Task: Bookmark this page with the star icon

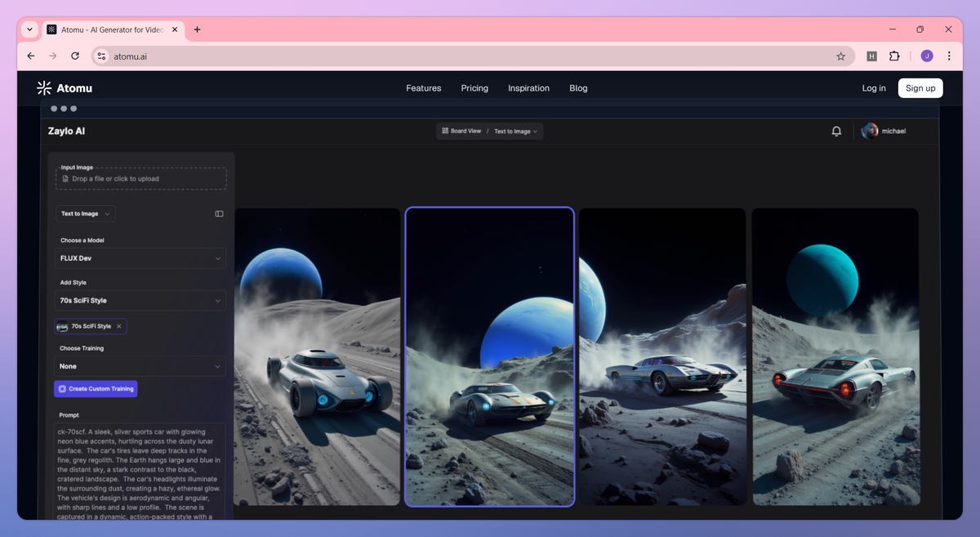Action: (840, 56)
